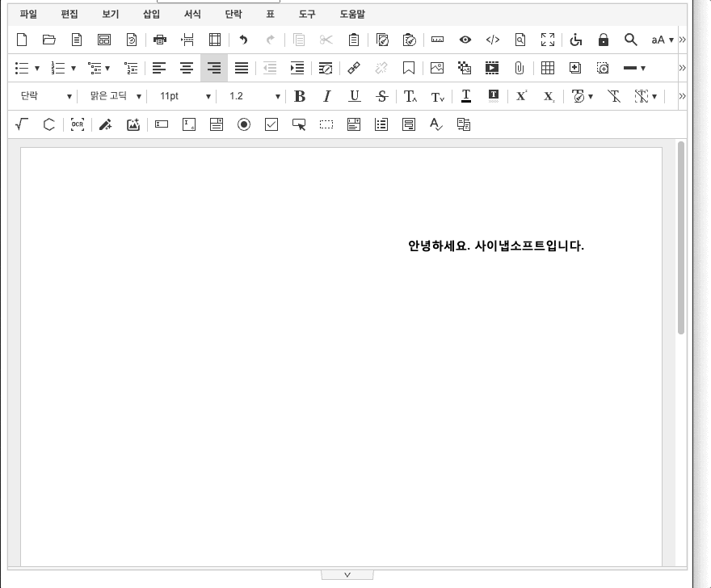
Task: Insert a math formula with square-root icon
Action: [x=23, y=124]
